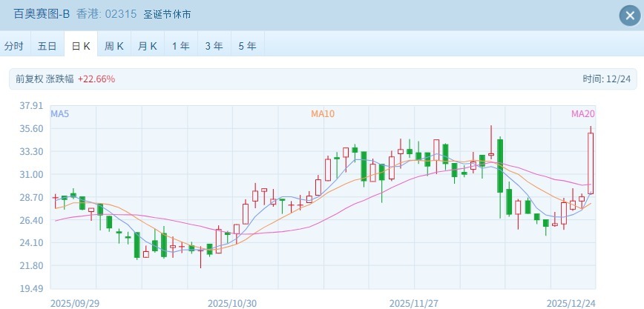This screenshot has height=309, width=644.
Task: Switch to the 3年 range tab
Action: point(214,46)
